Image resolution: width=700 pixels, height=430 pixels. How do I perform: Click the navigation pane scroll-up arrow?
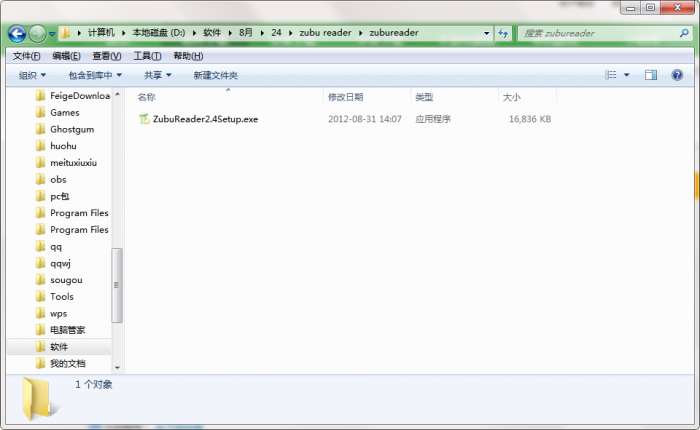[117, 94]
